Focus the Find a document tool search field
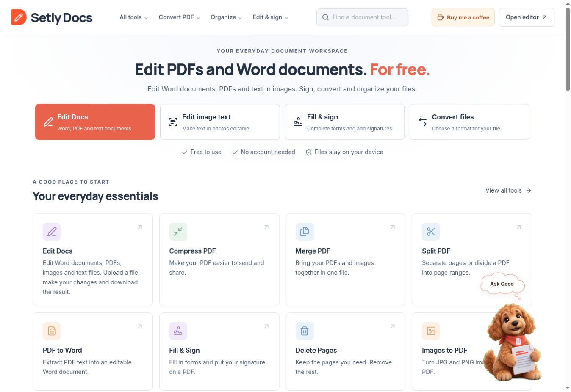Image resolution: width=571 pixels, height=392 pixels. pyautogui.click(x=362, y=17)
